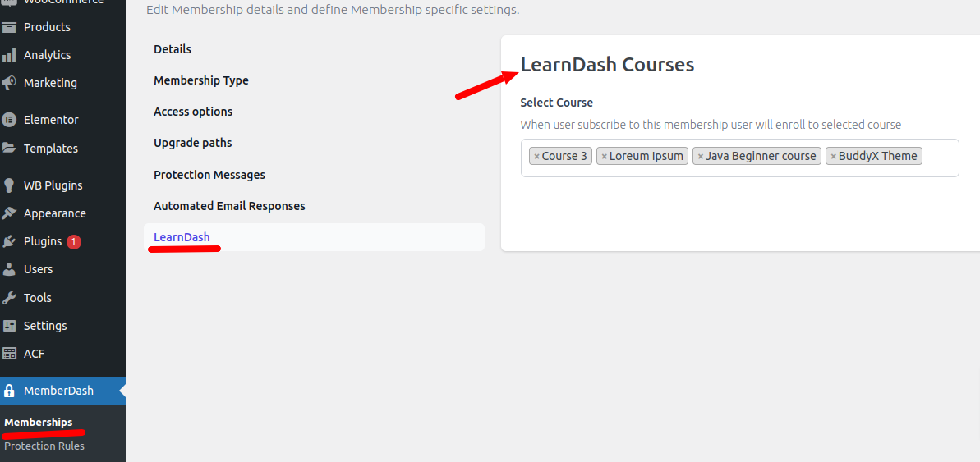Click the Elementor icon in sidebar
Screen dimensions: 980x462
coord(10,120)
